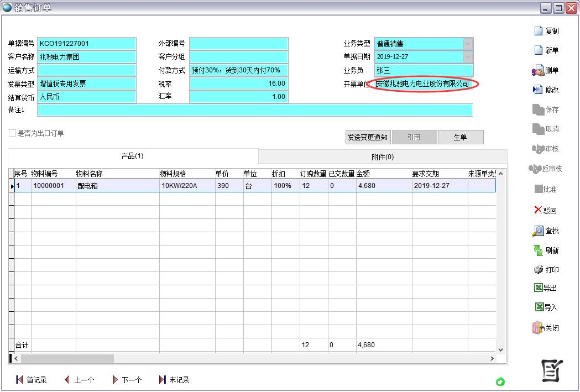Select the 产品(1) tab

pyautogui.click(x=133, y=156)
